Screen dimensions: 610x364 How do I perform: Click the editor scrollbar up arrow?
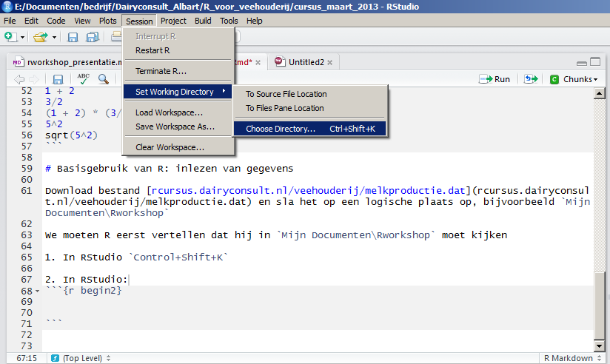[x=599, y=93]
